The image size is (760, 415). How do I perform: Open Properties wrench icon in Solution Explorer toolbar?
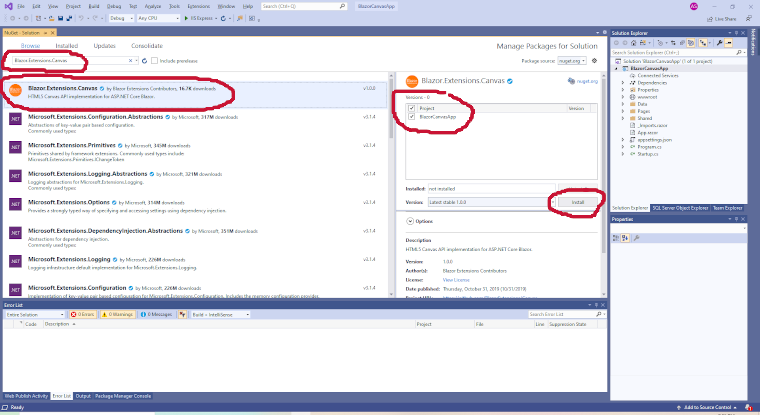pyautogui.click(x=719, y=43)
